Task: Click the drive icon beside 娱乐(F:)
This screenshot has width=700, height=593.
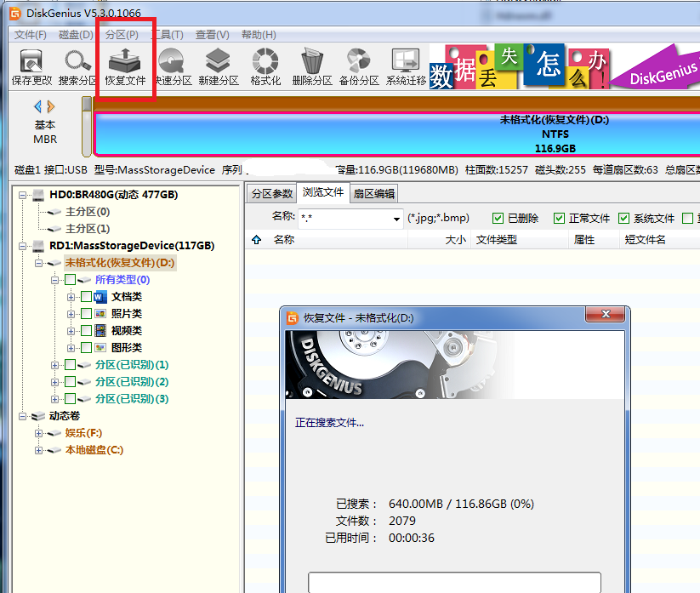Action: 54,433
